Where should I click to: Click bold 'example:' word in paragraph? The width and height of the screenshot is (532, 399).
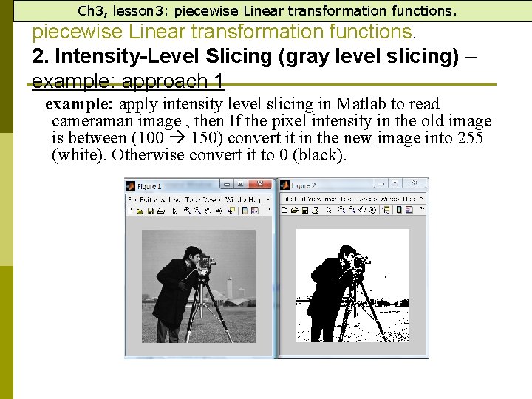click(79, 104)
